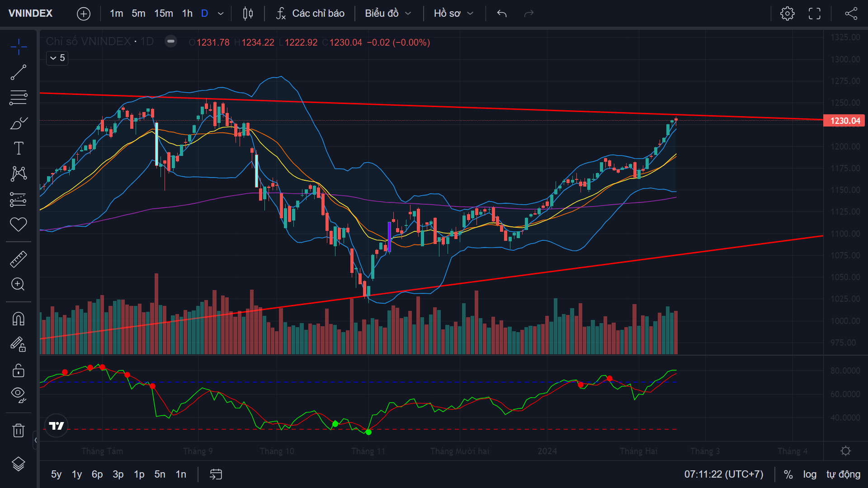Toggle magnet mode on
868x488 pixels.
19,319
